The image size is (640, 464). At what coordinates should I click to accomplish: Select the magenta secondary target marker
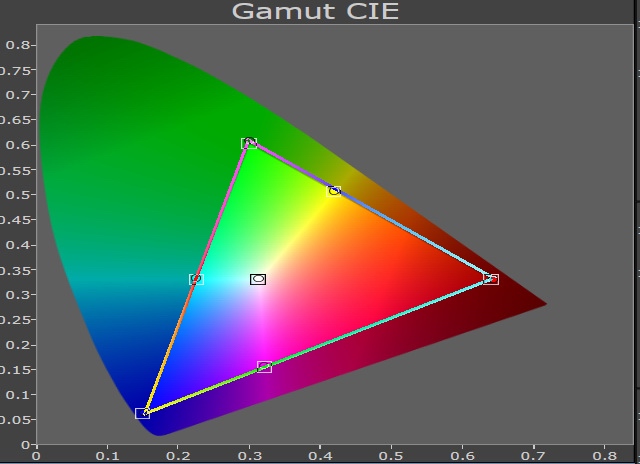[264, 367]
